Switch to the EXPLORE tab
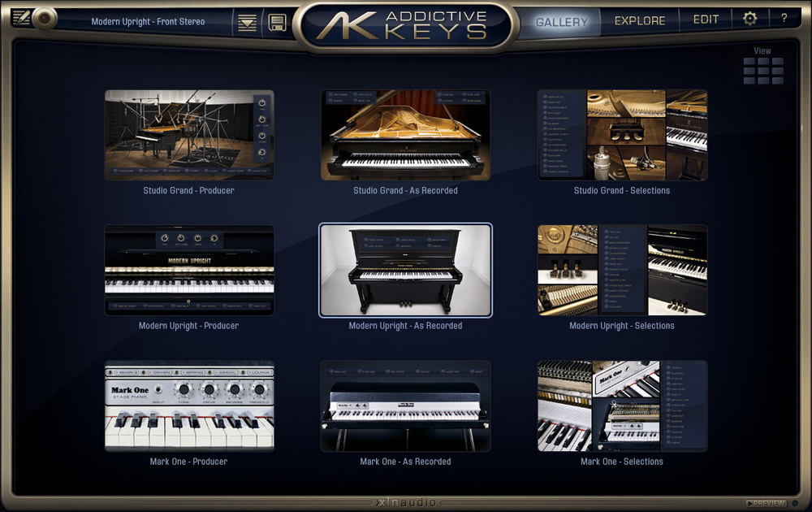The width and height of the screenshot is (812, 512). tap(640, 20)
